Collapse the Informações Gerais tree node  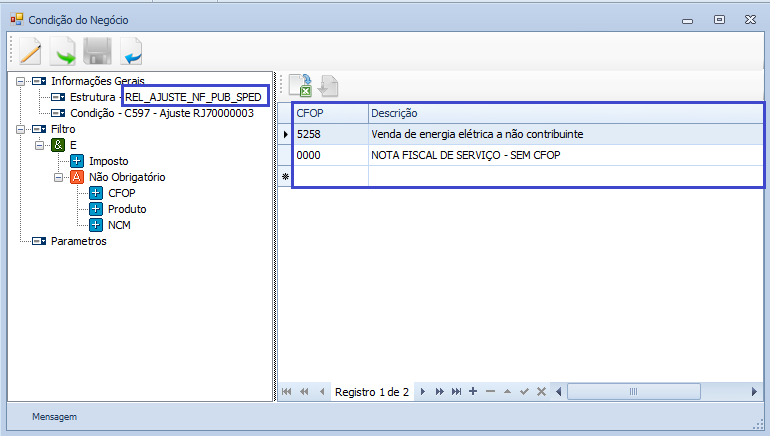[x=21, y=81]
